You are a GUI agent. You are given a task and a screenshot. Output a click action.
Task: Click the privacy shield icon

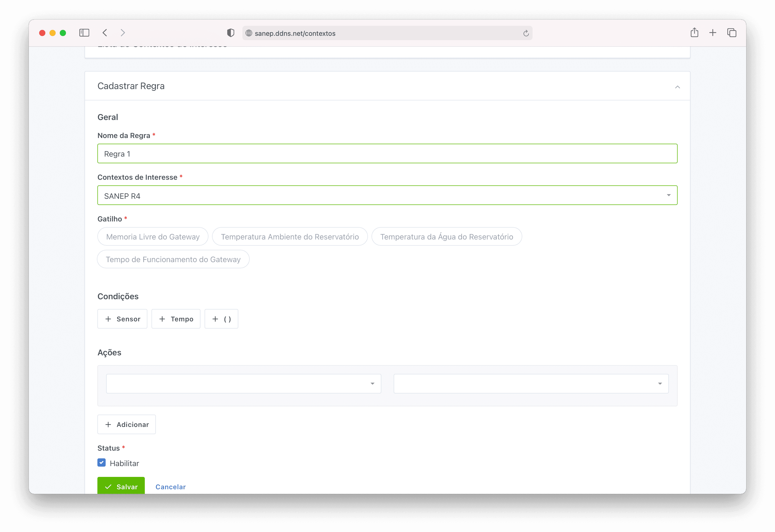click(230, 33)
